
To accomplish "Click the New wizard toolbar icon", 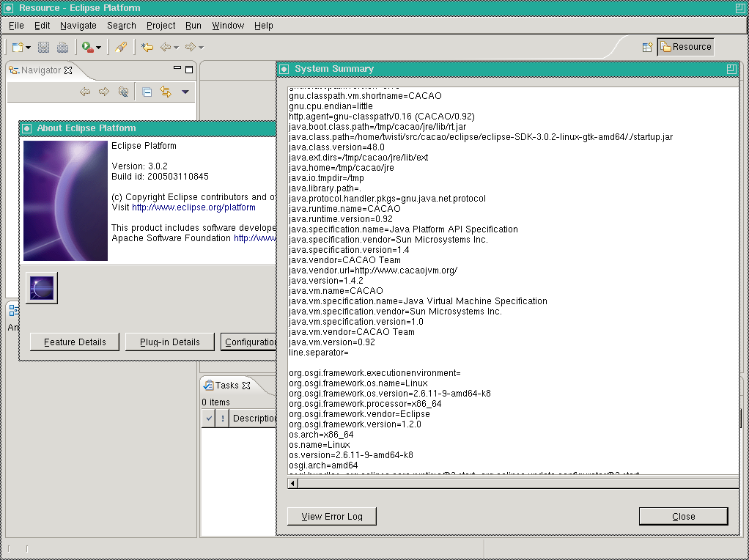I will pyautogui.click(x=18, y=48).
